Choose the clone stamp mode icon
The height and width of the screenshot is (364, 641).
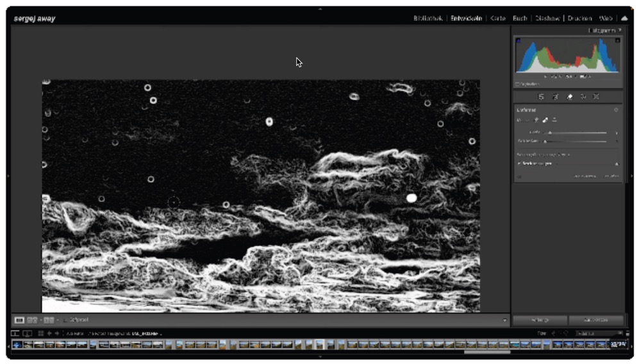(x=554, y=120)
